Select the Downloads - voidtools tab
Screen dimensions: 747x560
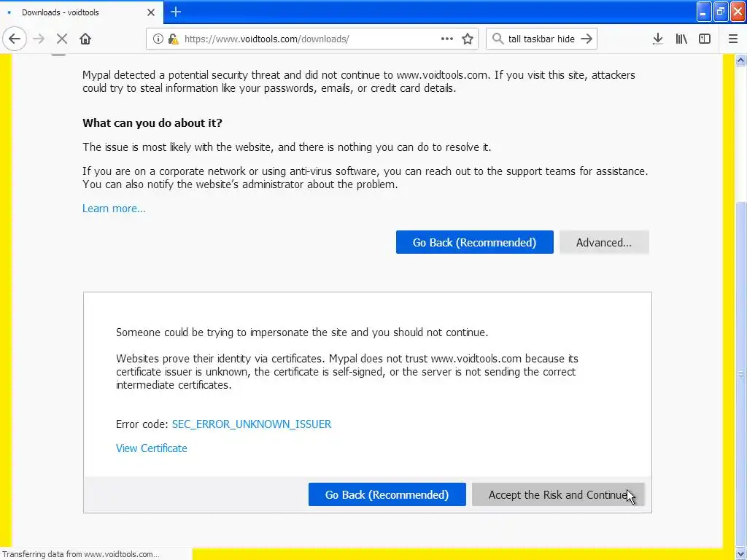click(x=81, y=12)
